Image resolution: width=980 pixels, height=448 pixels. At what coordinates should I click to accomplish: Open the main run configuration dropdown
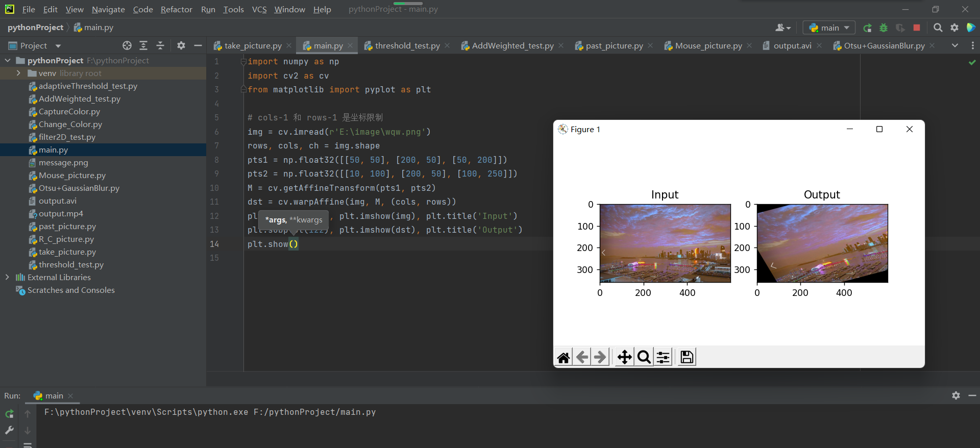click(829, 28)
